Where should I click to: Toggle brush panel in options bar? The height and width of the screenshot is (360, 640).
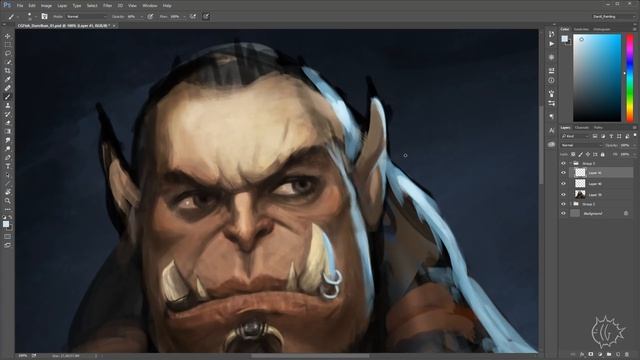[x=44, y=16]
